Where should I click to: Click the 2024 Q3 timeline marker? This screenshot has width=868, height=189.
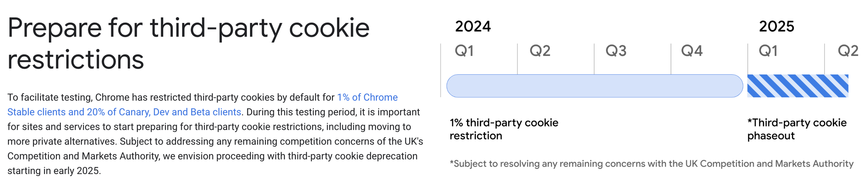coord(616,51)
